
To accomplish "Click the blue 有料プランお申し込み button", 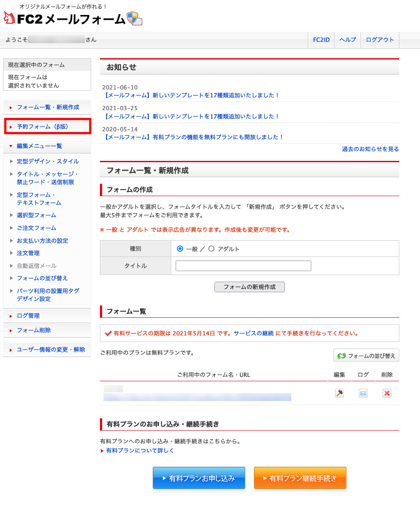I will point(199,478).
